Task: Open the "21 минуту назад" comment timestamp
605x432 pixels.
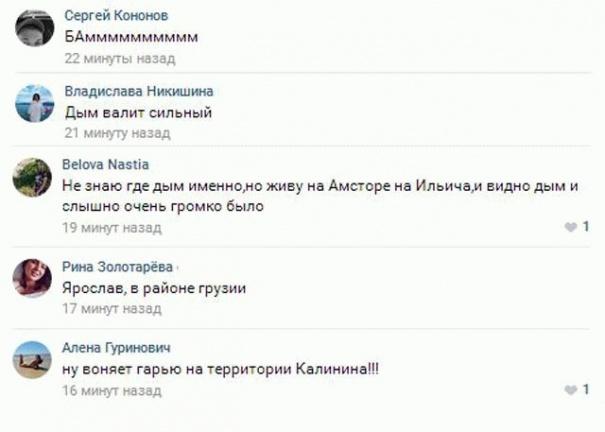Action: [111, 132]
